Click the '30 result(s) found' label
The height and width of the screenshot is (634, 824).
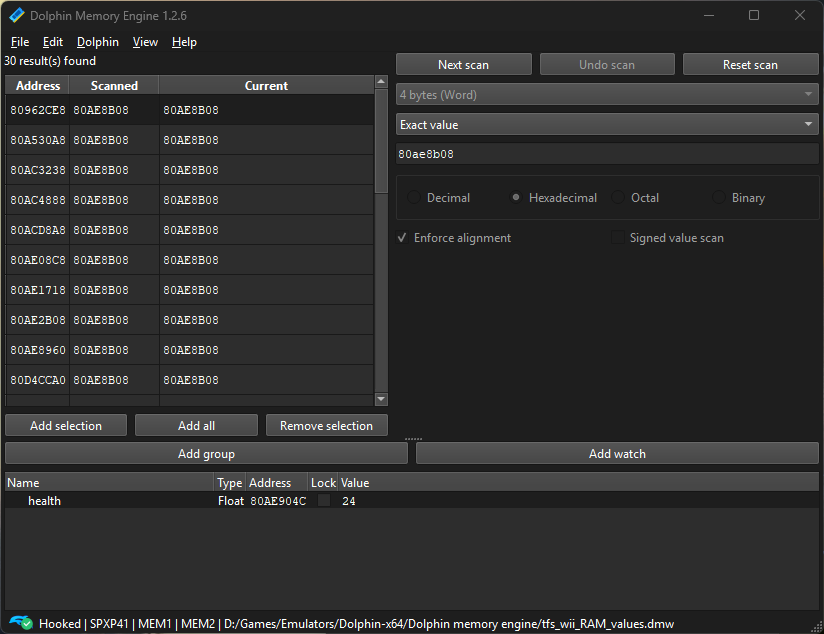tap(50, 61)
